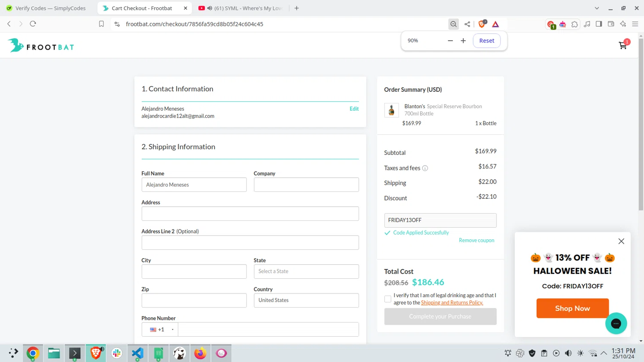Image resolution: width=644 pixels, height=362 pixels.
Task: Reload the page
Action: [33, 24]
